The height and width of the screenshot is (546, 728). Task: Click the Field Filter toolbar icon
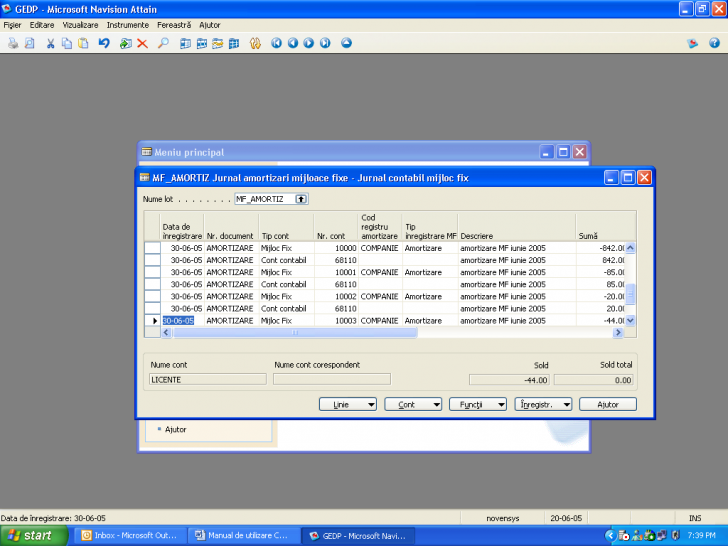[x=185, y=43]
